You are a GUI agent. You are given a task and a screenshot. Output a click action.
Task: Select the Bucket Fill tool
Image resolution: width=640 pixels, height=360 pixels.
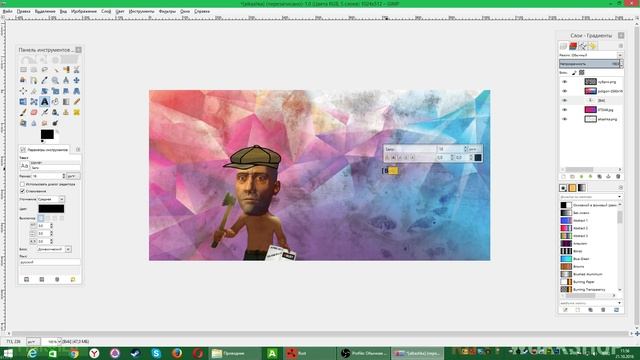(x=55, y=101)
